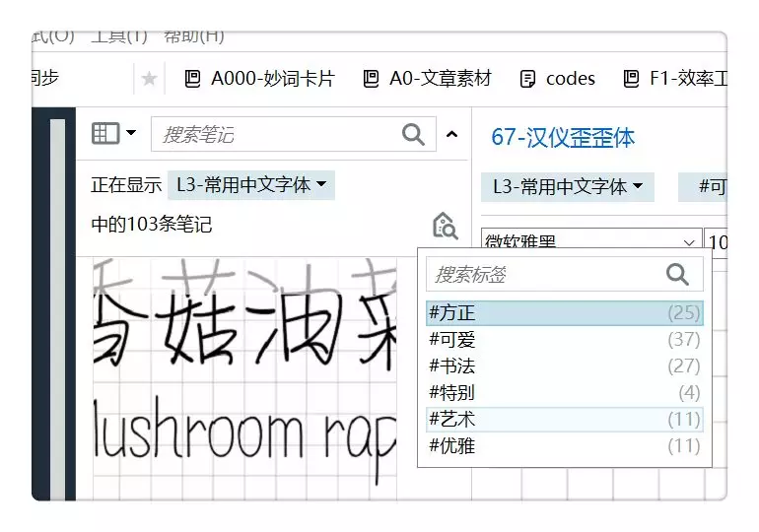Image resolution: width=759 pixels, height=532 pixels.
Task: Expand the L3-常用中文字体 notebook filter dropdown
Action: (251, 185)
